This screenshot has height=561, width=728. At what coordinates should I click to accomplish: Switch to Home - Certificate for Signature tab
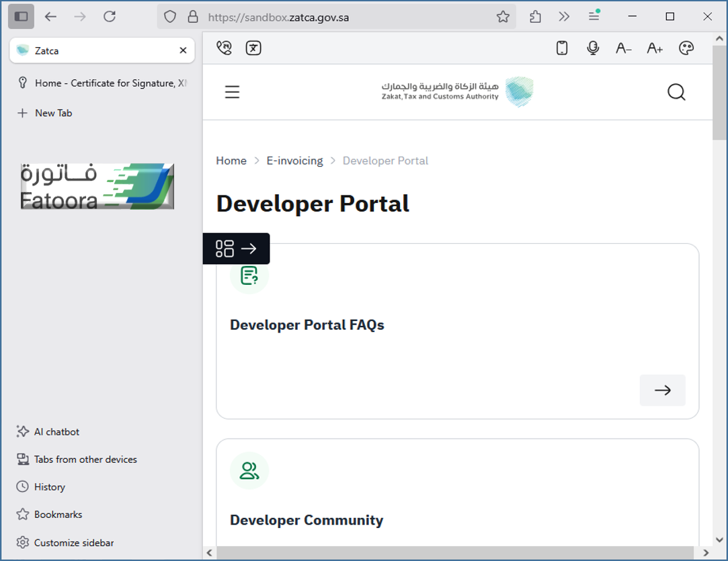101,83
